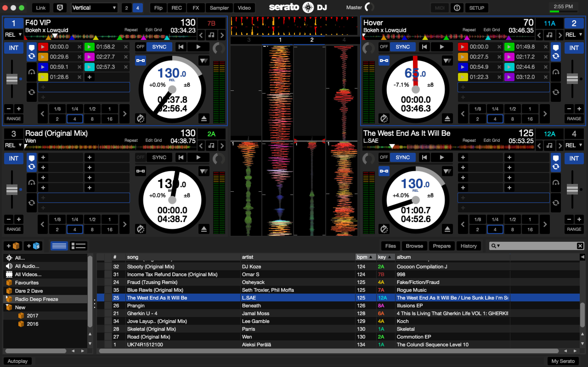Click the info icon near SETUP

457,8
